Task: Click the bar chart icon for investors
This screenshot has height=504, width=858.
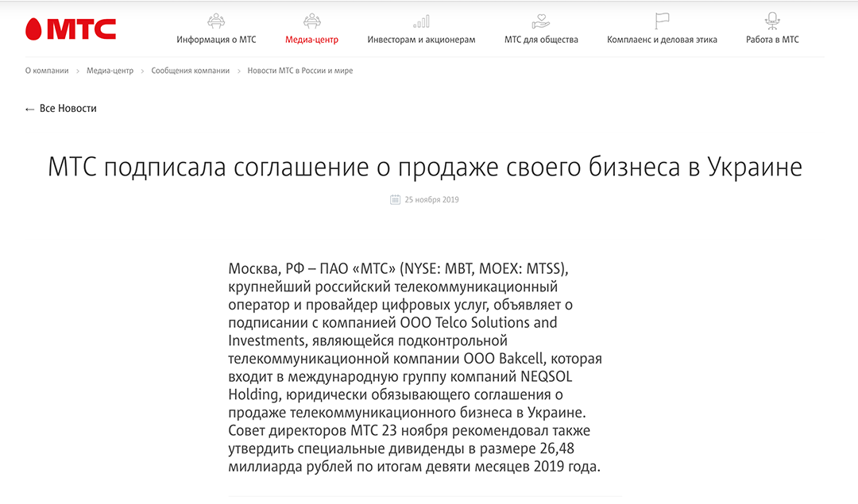Action: pyautogui.click(x=421, y=21)
